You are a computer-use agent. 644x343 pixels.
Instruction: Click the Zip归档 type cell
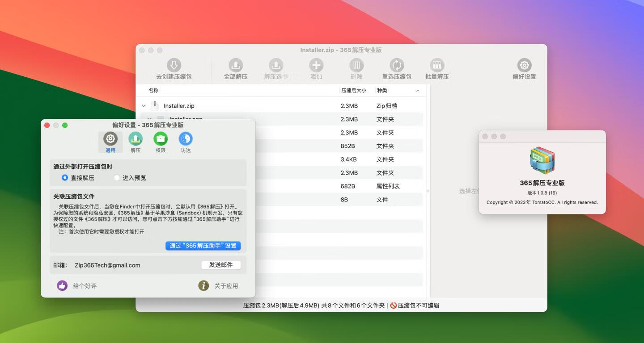[387, 106]
